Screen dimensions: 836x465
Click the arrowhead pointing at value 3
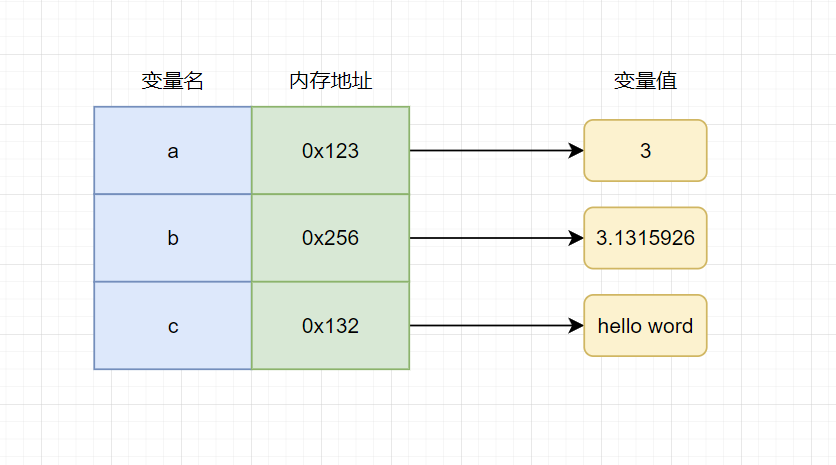click(576, 151)
